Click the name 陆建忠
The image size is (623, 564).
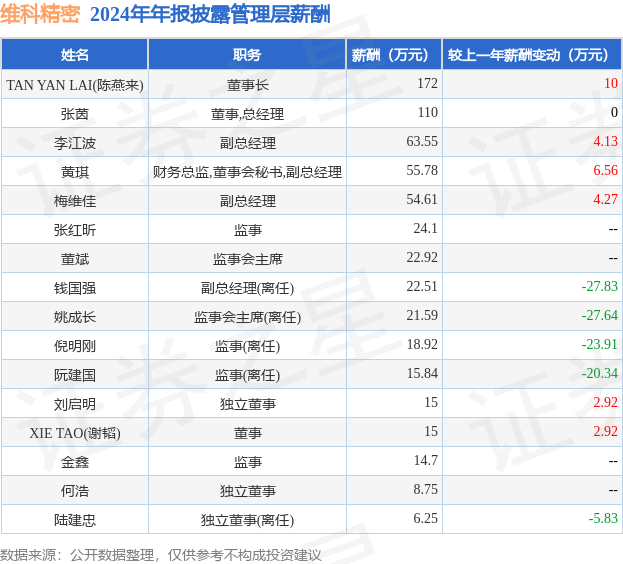(x=75, y=520)
